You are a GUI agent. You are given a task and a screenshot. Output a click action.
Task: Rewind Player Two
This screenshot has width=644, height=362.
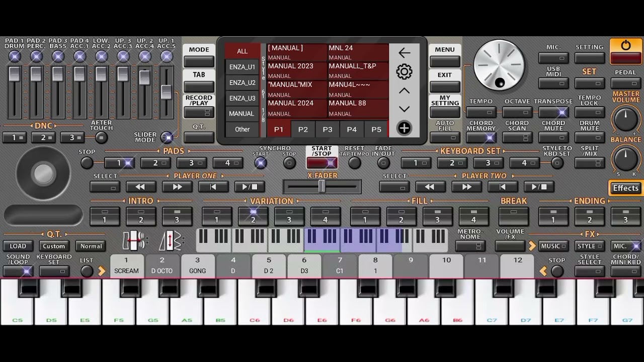(x=430, y=187)
